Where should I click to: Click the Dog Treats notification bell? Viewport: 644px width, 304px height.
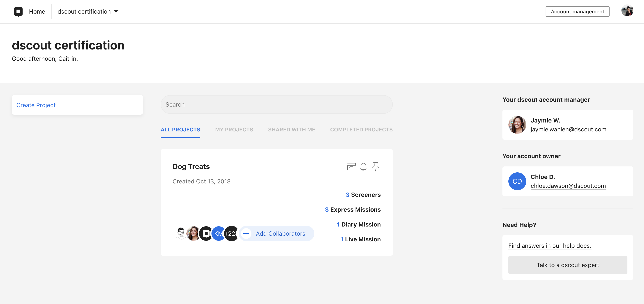(x=363, y=167)
